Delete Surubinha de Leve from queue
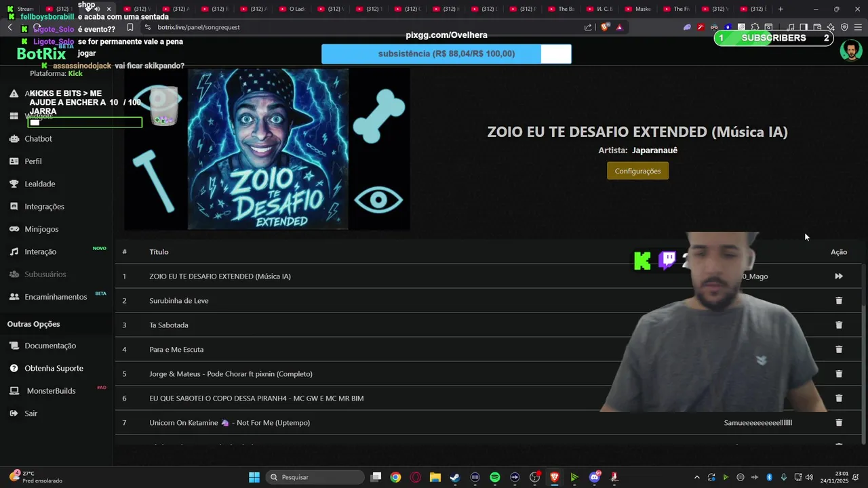The height and width of the screenshot is (488, 868). click(x=839, y=300)
